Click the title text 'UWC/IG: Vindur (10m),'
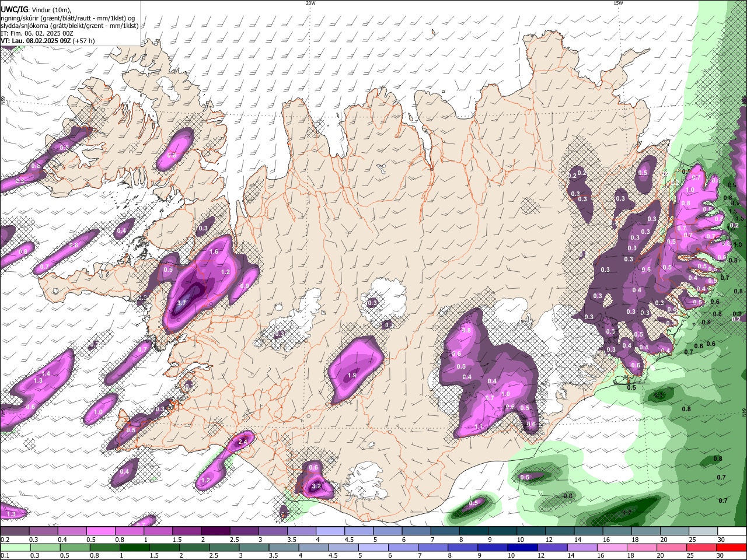The width and height of the screenshot is (747, 560). (x=36, y=9)
